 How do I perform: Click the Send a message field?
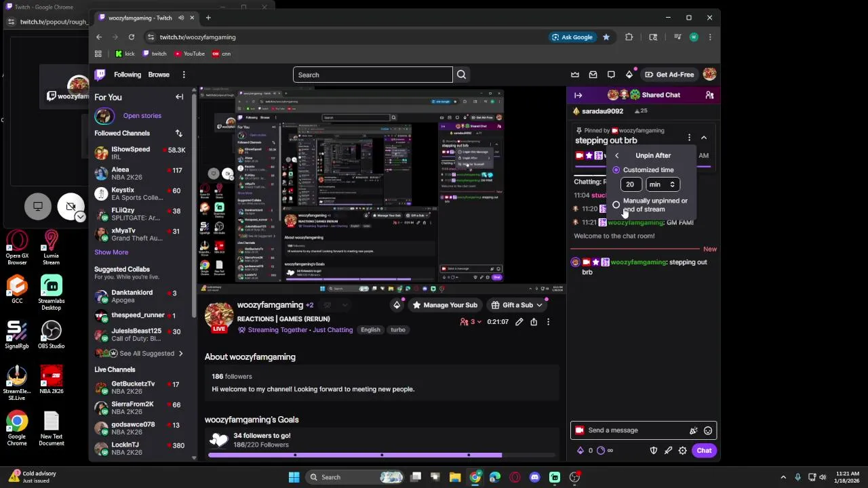click(643, 430)
